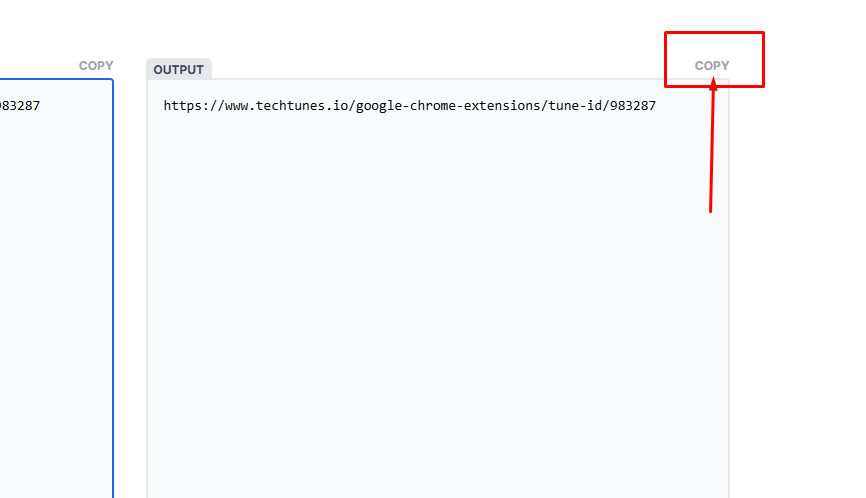The image size is (866, 498).
Task: Click the top edge of the red highlight rectangle
Action: [714, 33]
